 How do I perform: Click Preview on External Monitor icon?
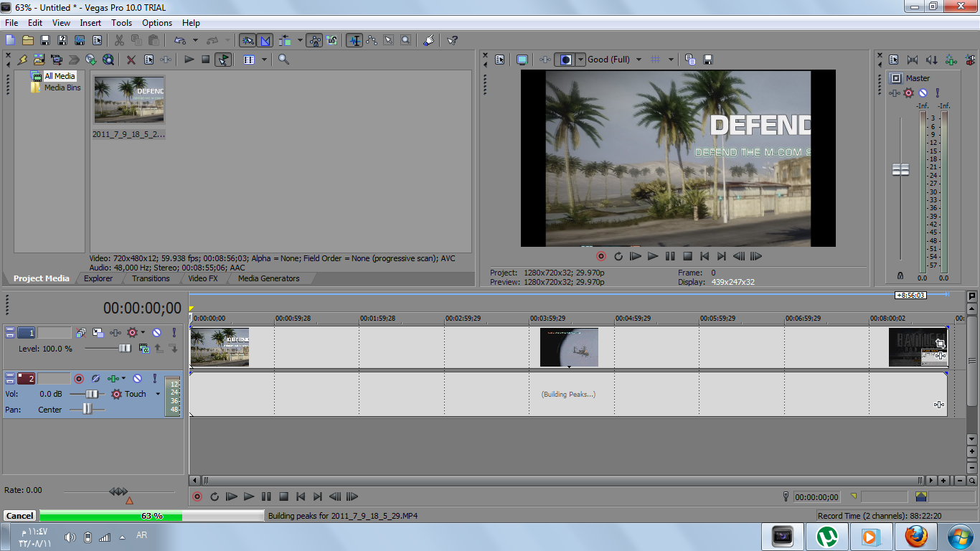[x=522, y=60]
